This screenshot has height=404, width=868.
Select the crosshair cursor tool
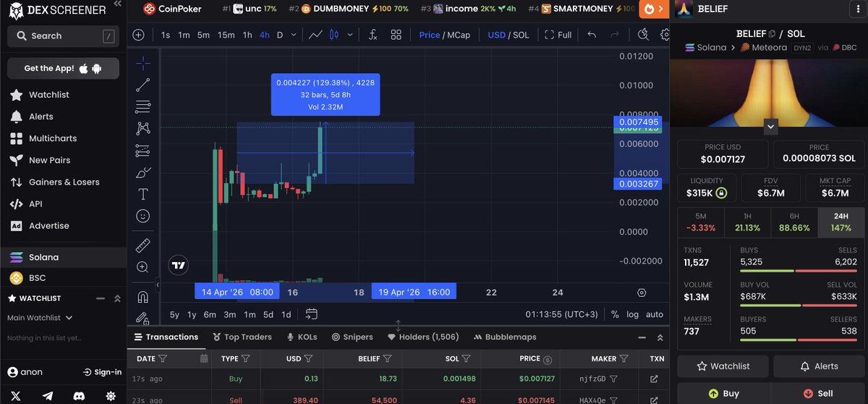(x=142, y=63)
